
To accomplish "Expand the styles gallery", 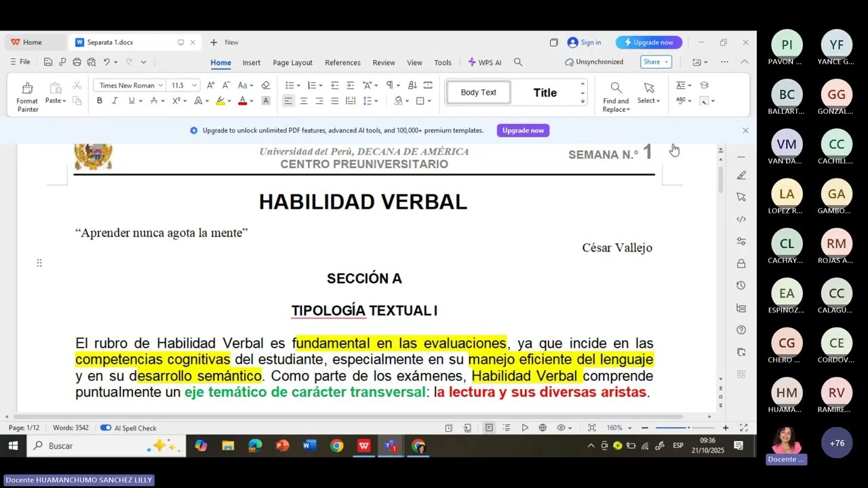I will click(x=583, y=101).
